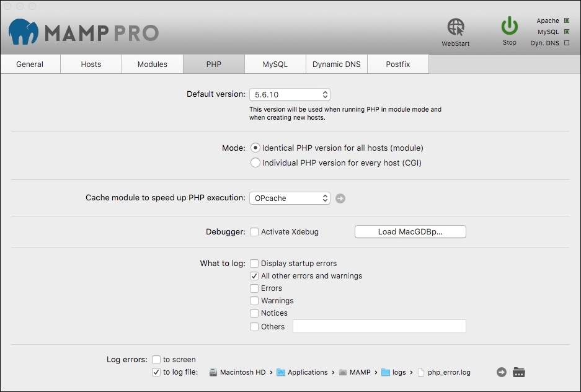Open the Postfix tab

(x=398, y=64)
